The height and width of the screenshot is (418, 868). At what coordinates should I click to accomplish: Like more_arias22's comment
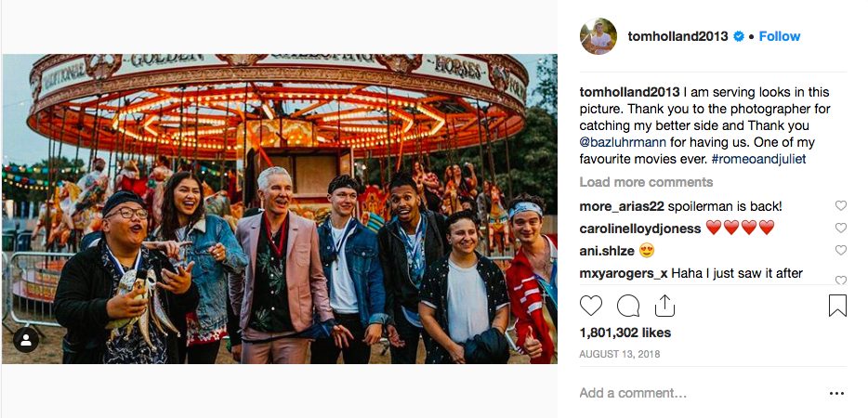(841, 205)
